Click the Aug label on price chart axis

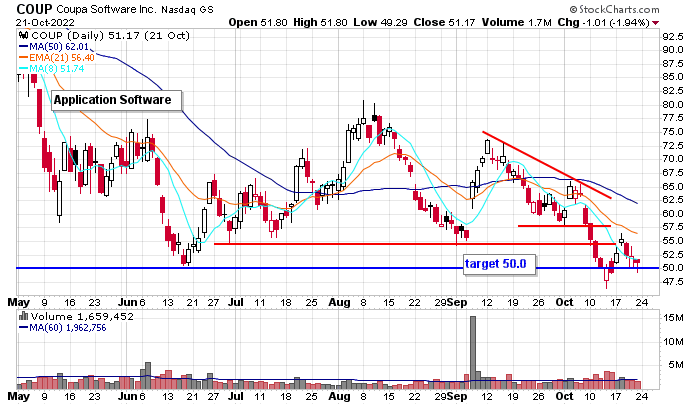pyautogui.click(x=339, y=303)
